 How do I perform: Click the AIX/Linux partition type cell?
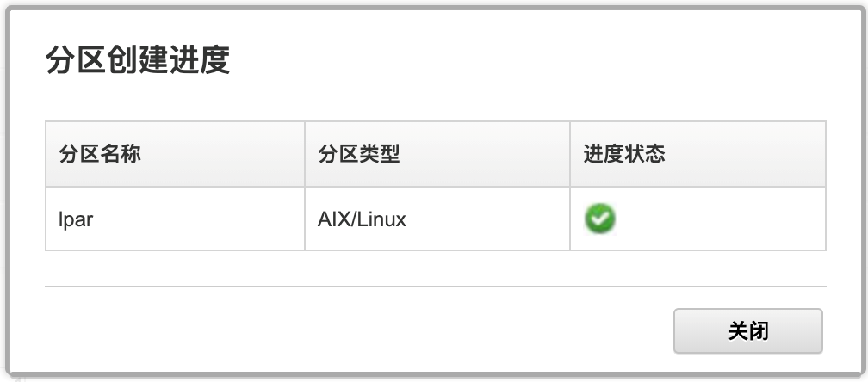437,219
